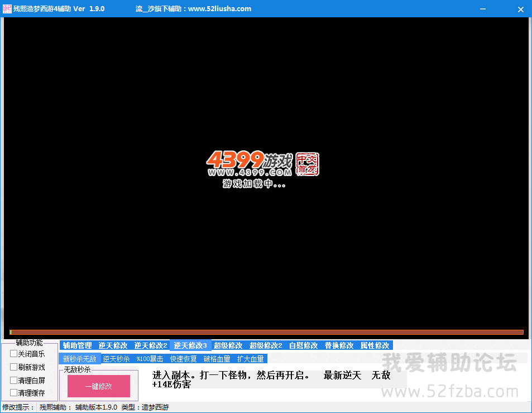
Task: Minimize the 残熙造梦西游4辅助 window
Action: pos(483,9)
